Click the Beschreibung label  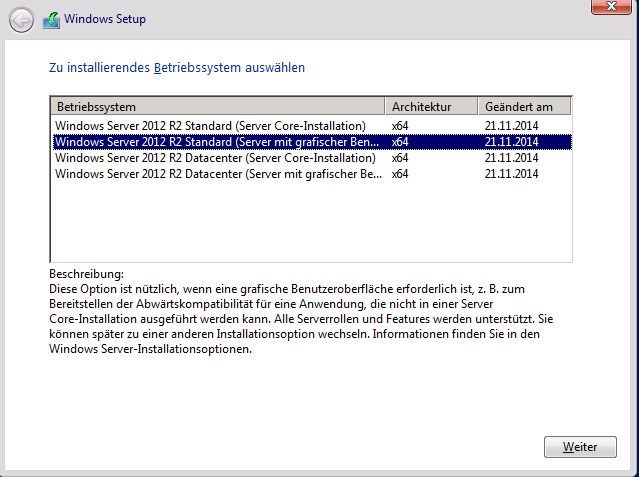click(x=85, y=273)
